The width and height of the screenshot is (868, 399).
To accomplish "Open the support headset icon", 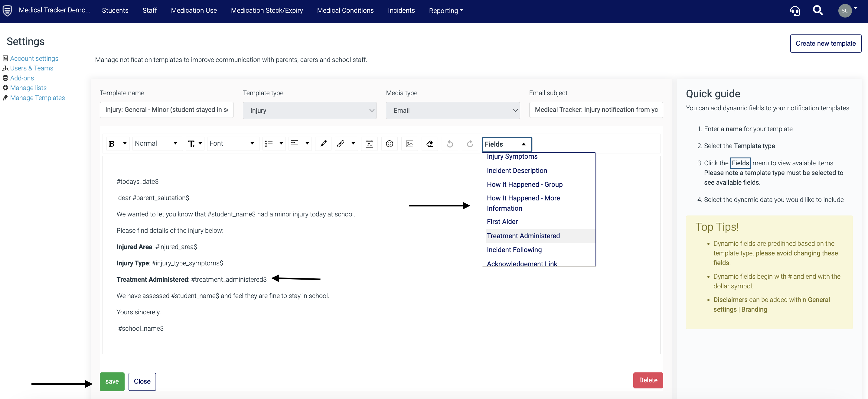I will point(795,11).
